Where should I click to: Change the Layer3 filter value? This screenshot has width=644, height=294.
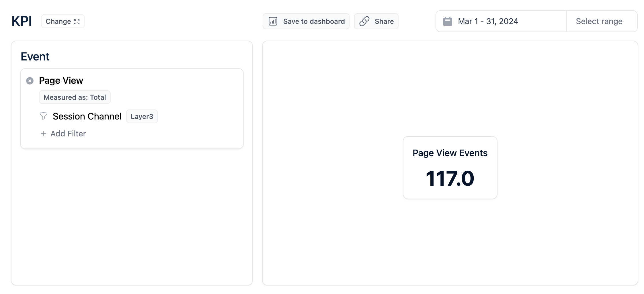pos(142,117)
